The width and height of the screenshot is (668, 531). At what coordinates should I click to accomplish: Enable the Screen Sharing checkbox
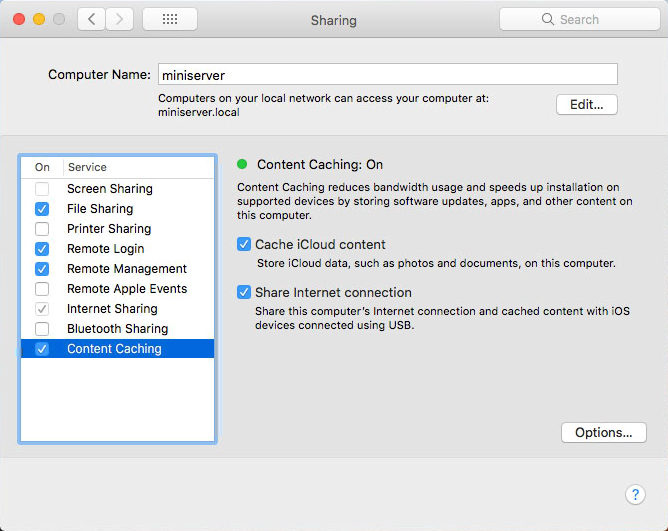42,189
